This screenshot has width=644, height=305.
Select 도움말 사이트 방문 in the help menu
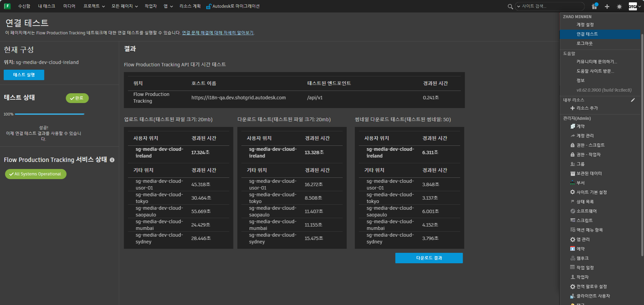point(600,71)
